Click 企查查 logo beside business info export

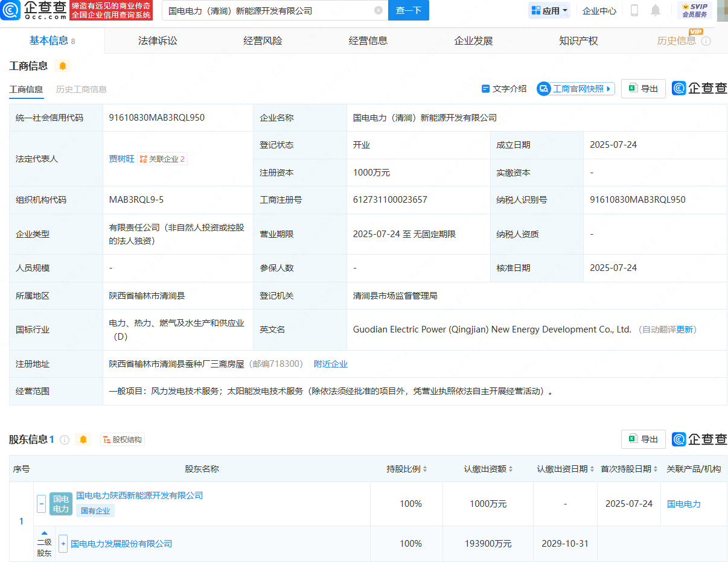(700, 89)
